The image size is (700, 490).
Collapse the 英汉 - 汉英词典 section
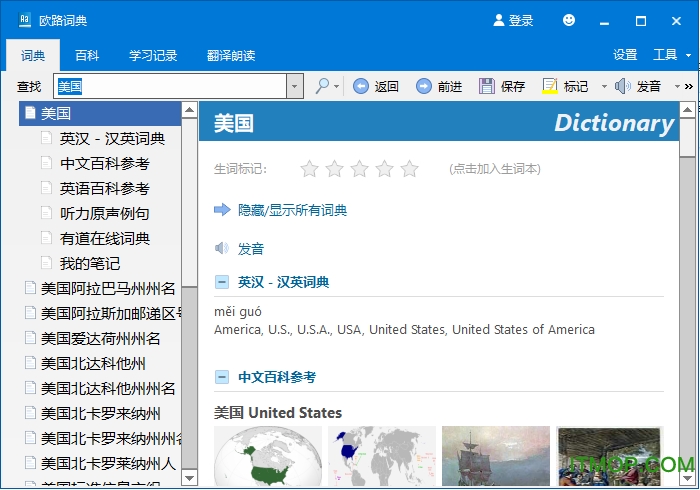[222, 282]
